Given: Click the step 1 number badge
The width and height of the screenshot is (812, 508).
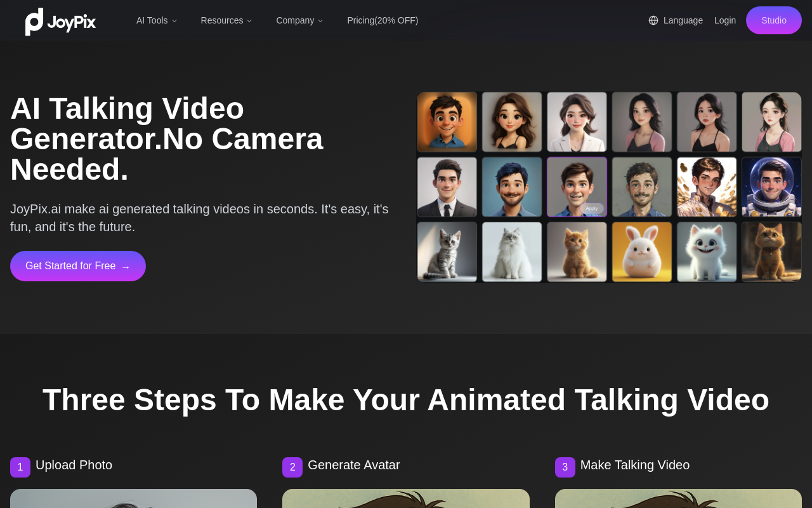Looking at the screenshot, I should pyautogui.click(x=20, y=467).
